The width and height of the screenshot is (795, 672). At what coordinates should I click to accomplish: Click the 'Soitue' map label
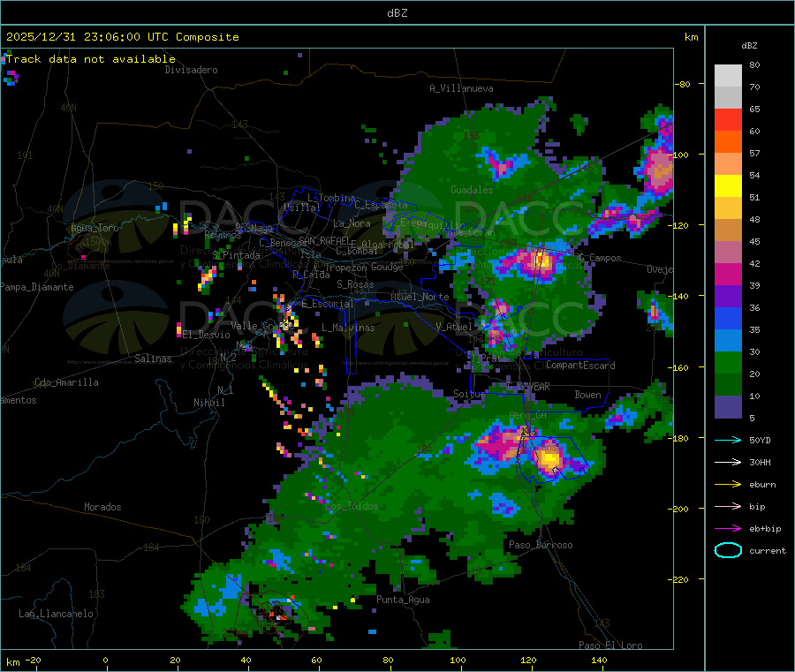tap(469, 394)
